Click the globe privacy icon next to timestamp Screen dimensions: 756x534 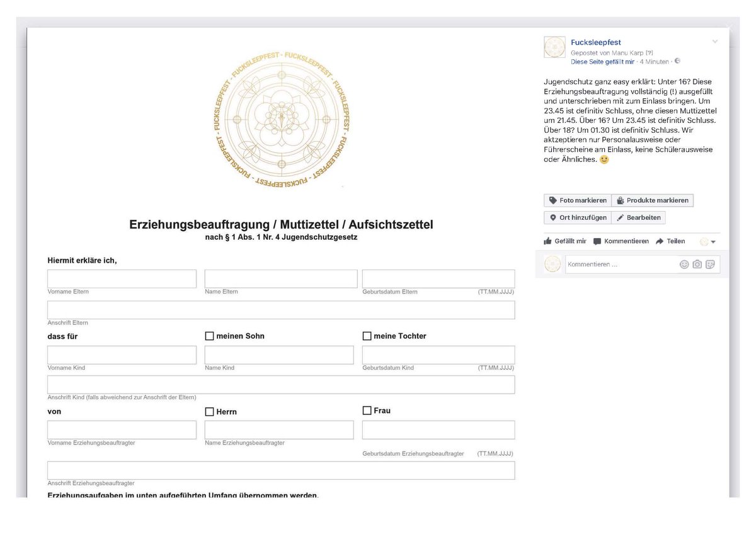tap(677, 61)
